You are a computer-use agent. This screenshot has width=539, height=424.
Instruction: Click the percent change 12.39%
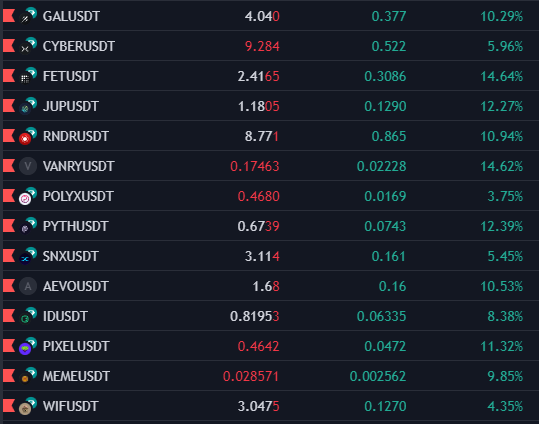tap(502, 226)
